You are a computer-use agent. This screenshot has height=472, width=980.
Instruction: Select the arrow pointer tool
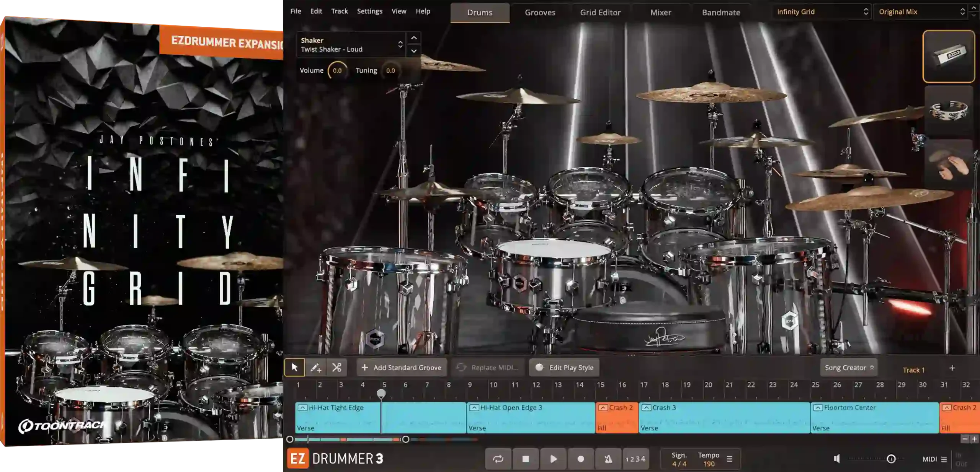(294, 367)
